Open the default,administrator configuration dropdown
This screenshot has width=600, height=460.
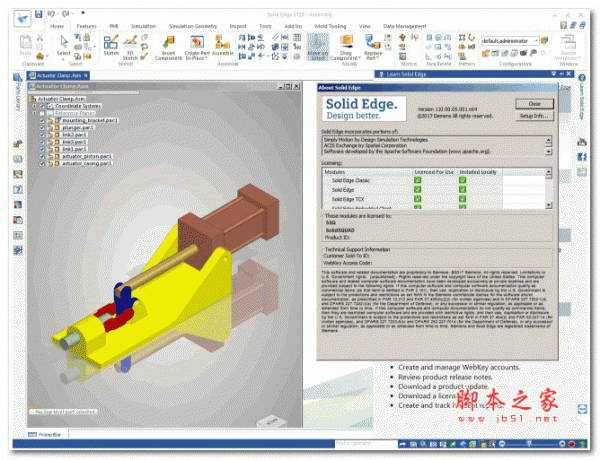point(536,41)
